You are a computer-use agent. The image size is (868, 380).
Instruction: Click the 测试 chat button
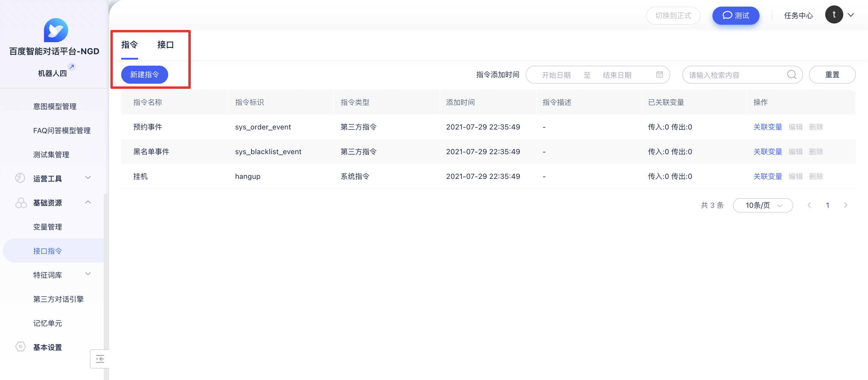click(736, 15)
